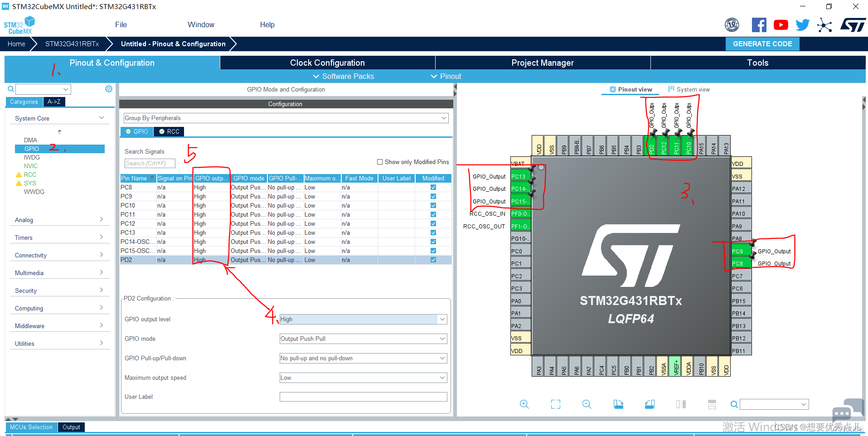868x436 pixels.
Task: Toggle Show only Modified Pins checkbox
Action: 380,162
